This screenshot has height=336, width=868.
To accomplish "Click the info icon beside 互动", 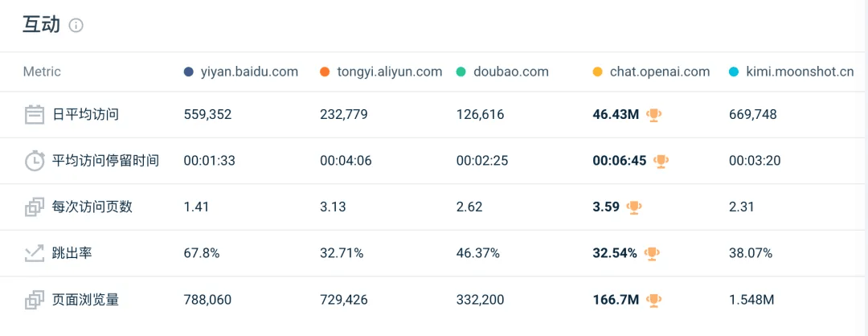I will click(x=76, y=26).
